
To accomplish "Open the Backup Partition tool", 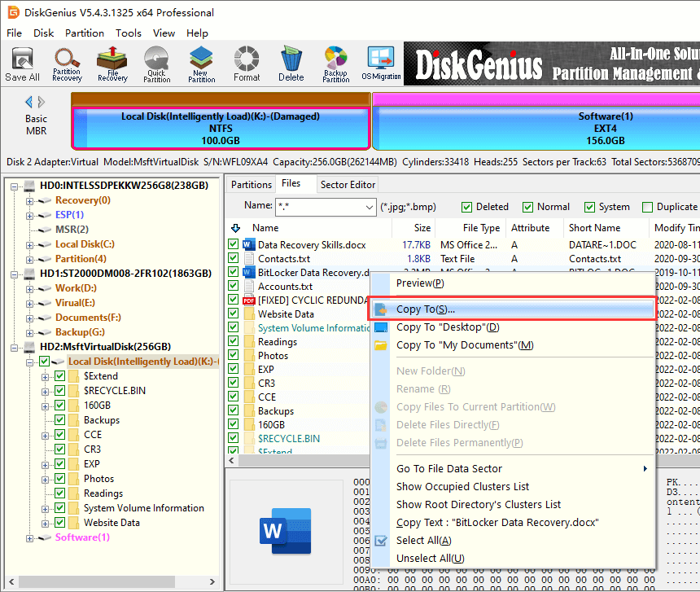I will click(x=335, y=64).
